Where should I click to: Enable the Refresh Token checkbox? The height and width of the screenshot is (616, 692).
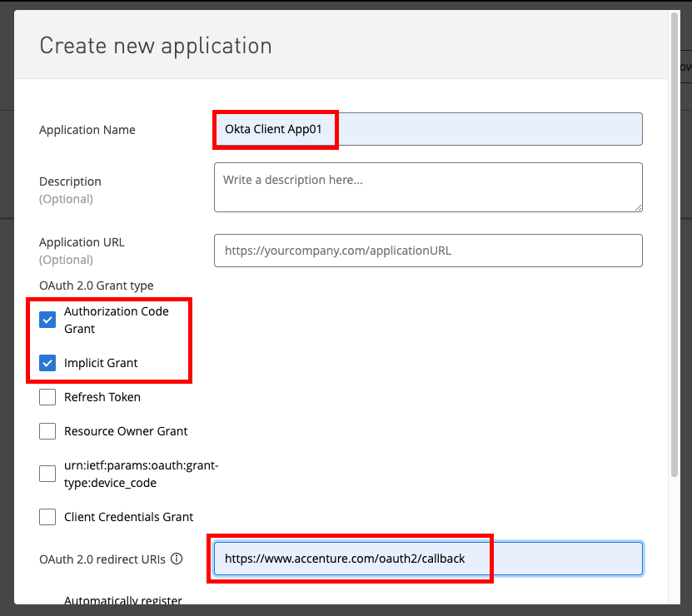click(48, 397)
